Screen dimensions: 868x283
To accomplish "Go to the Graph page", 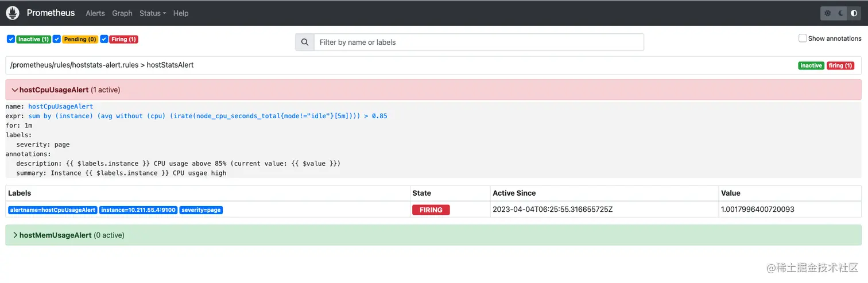I will tap(122, 13).
